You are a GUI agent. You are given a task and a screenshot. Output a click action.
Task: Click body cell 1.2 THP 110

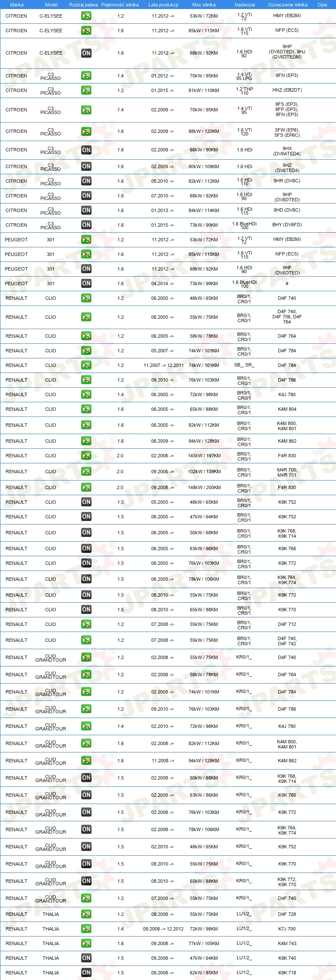point(244,91)
